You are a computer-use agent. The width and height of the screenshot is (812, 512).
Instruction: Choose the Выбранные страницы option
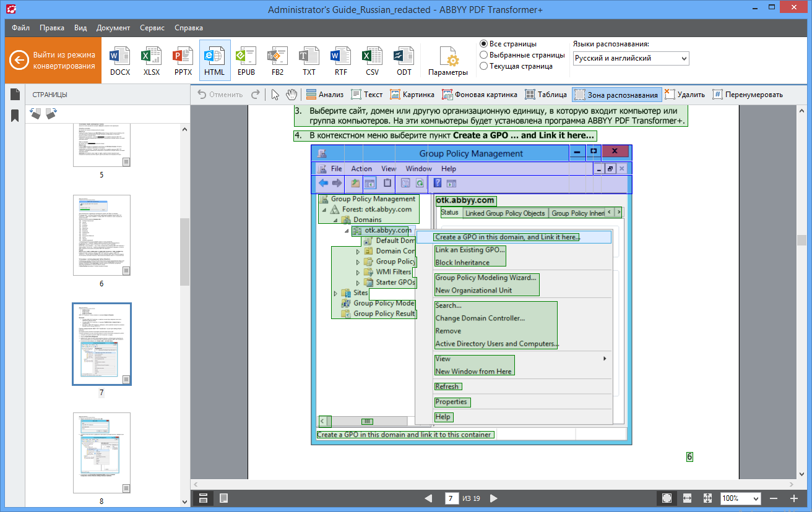(484, 55)
